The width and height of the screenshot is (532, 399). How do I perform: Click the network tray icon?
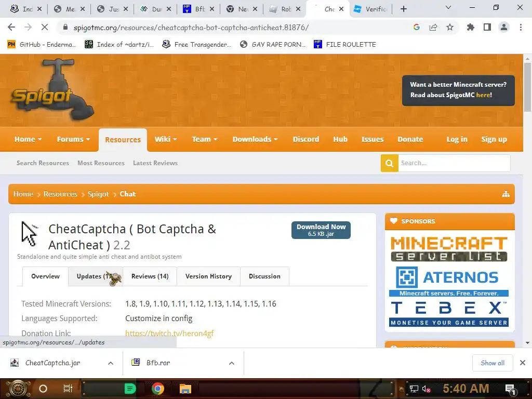(x=414, y=389)
